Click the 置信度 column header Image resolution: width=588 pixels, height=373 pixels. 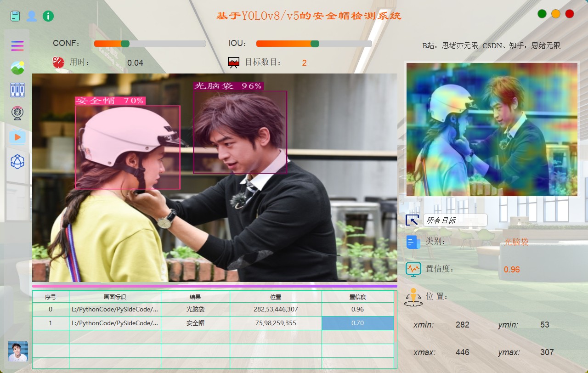click(x=358, y=297)
